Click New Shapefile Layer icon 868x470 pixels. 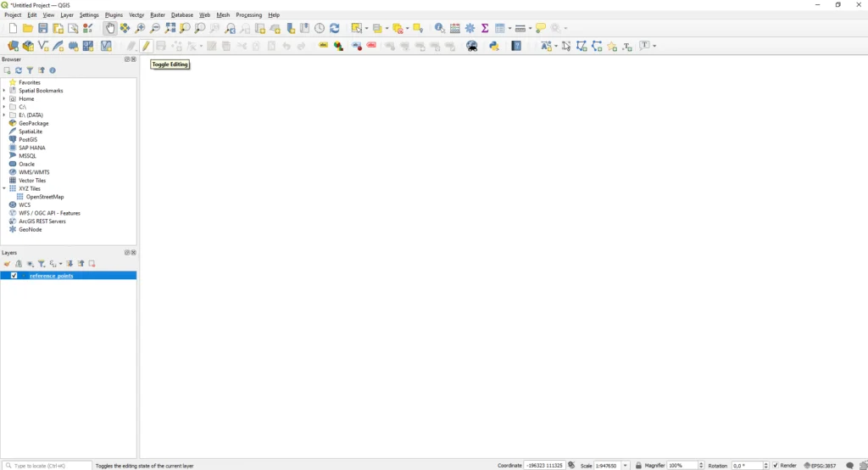(43, 46)
